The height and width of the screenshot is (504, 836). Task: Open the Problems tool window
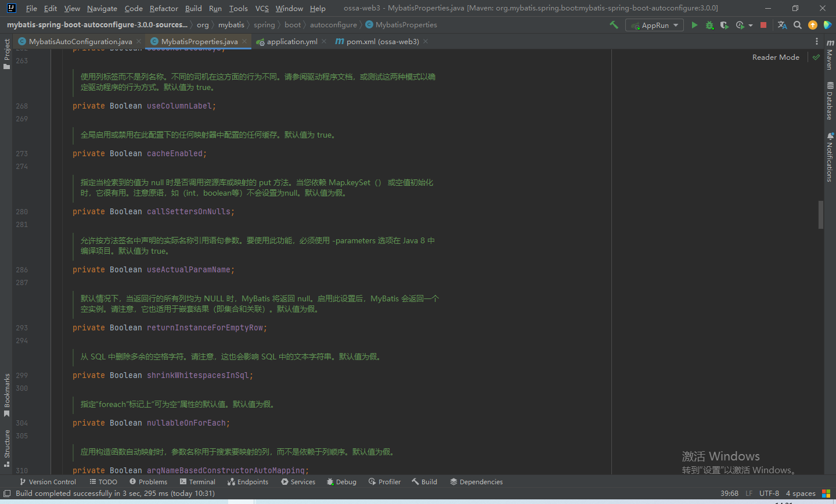(148, 482)
